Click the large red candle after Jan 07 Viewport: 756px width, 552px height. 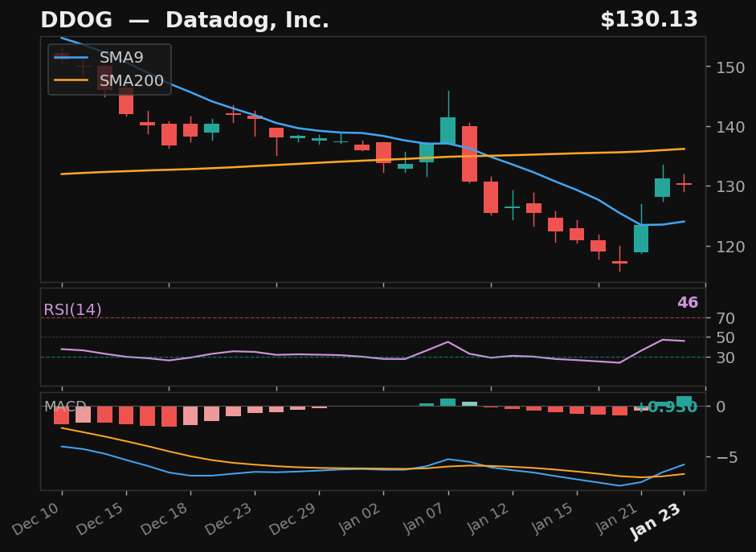click(470, 153)
